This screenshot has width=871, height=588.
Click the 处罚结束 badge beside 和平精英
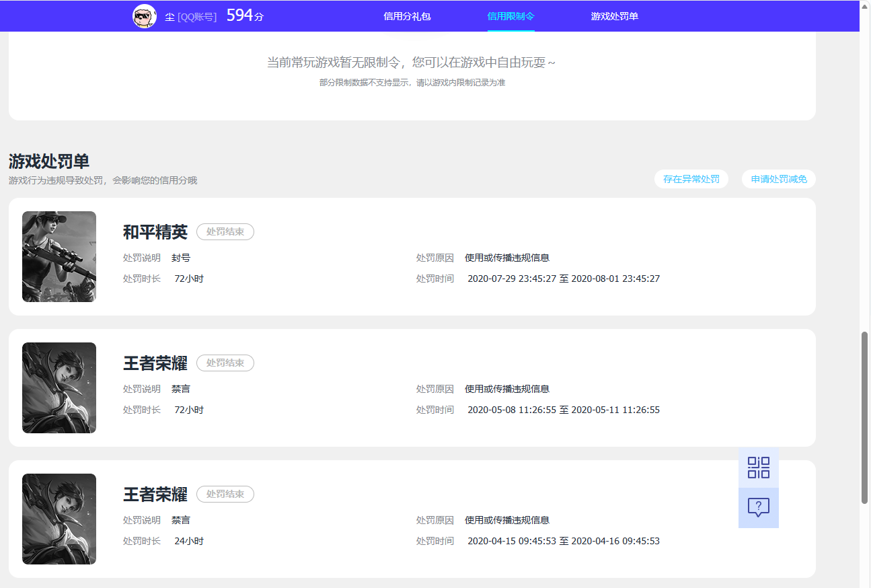(225, 232)
